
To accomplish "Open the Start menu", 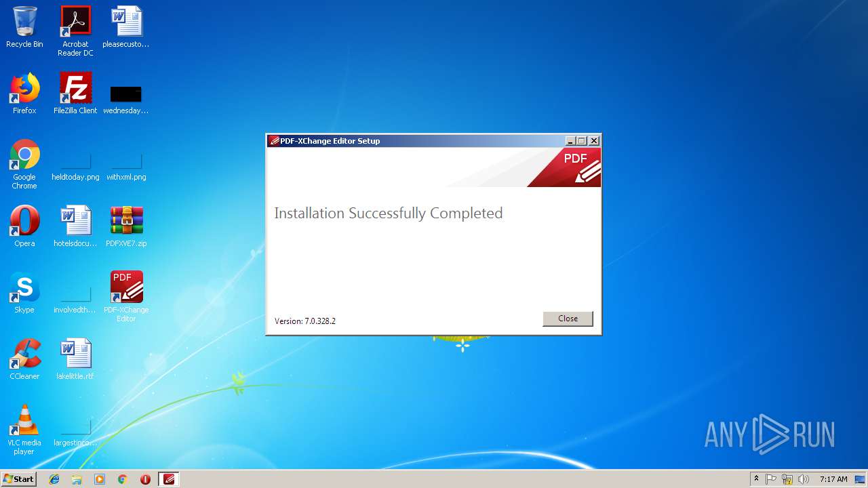I will tap(18, 479).
